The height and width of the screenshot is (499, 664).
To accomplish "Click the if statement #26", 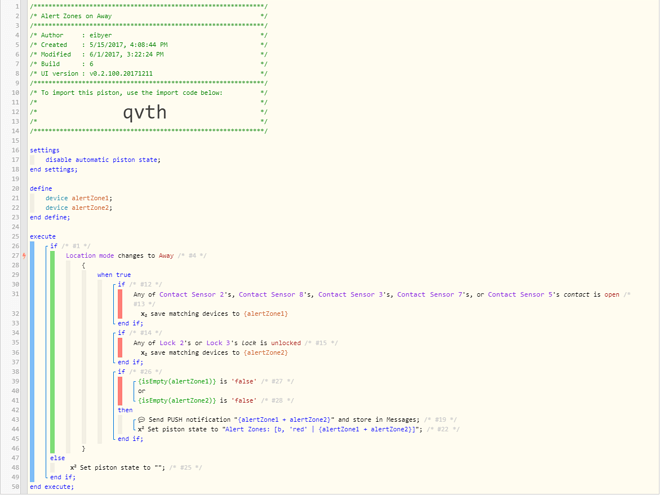I will 140,372.
